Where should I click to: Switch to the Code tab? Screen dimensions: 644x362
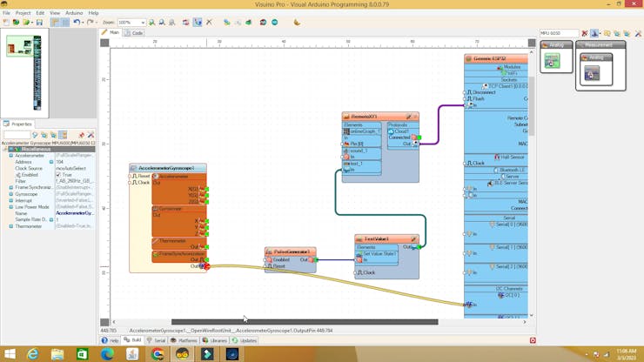pyautogui.click(x=134, y=33)
